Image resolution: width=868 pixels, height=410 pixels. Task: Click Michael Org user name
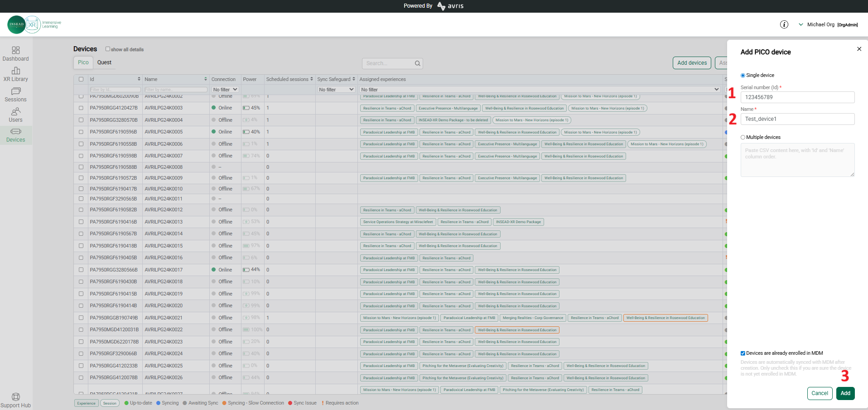point(820,24)
